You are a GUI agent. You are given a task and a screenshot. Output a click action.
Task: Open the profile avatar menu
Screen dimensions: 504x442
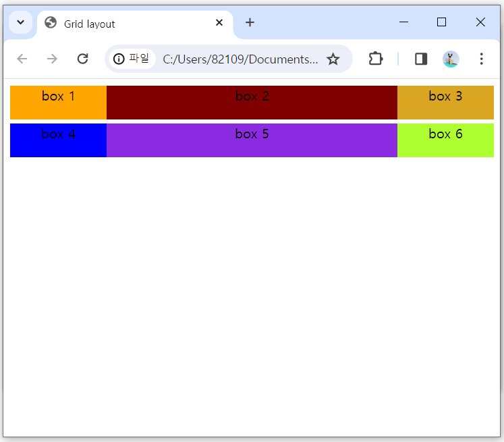(451, 59)
